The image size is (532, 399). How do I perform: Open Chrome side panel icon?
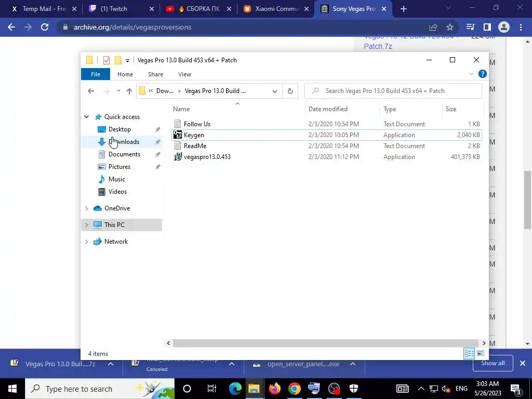pyautogui.click(x=487, y=27)
